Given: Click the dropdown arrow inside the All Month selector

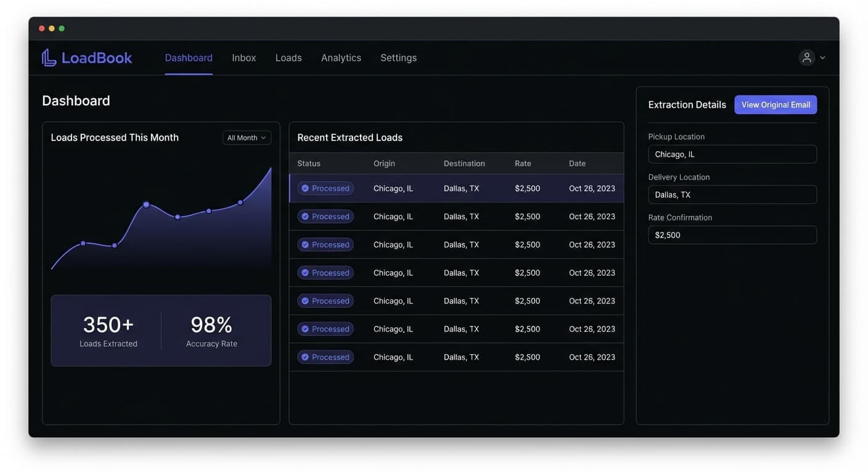Looking at the screenshot, I should pos(264,137).
